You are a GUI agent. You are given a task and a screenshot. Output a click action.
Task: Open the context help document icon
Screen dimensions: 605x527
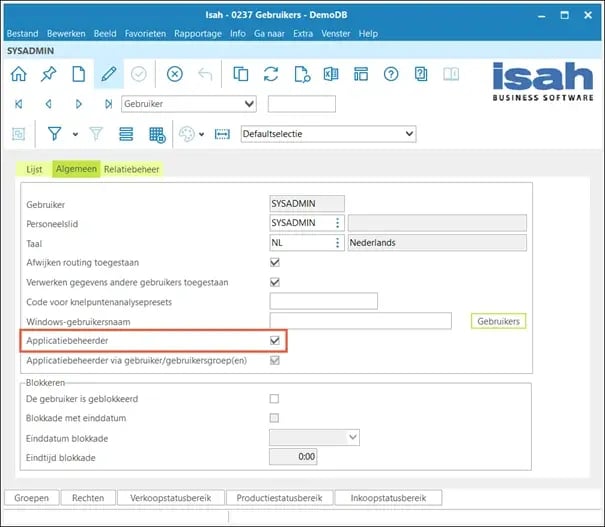pos(421,74)
